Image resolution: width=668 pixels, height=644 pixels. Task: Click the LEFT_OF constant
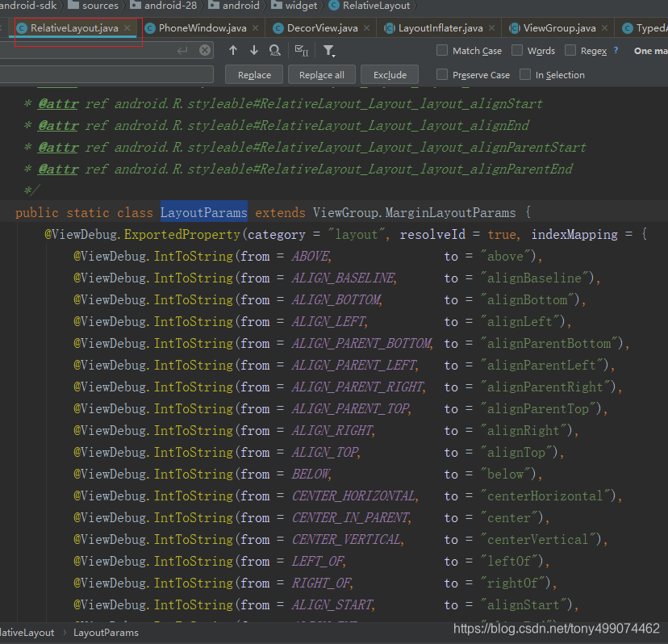click(317, 561)
